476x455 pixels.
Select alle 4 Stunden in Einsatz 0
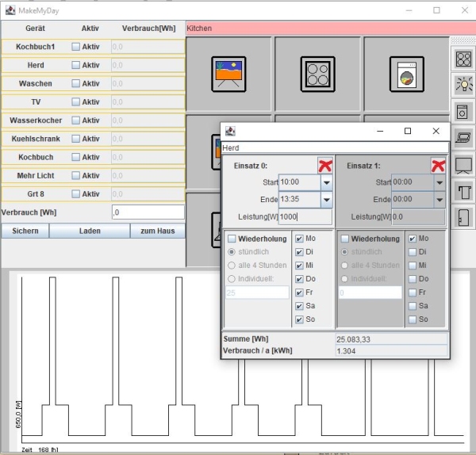pyautogui.click(x=232, y=266)
